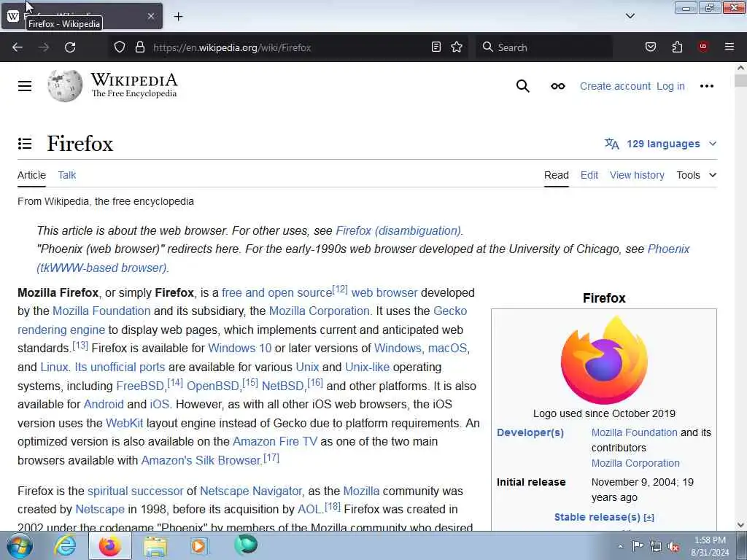
Task: Open the Mozilla Foundation link in text
Action: [101, 311]
